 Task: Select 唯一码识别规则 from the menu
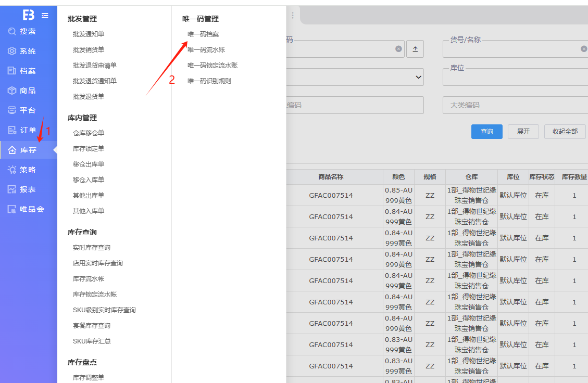(x=209, y=81)
